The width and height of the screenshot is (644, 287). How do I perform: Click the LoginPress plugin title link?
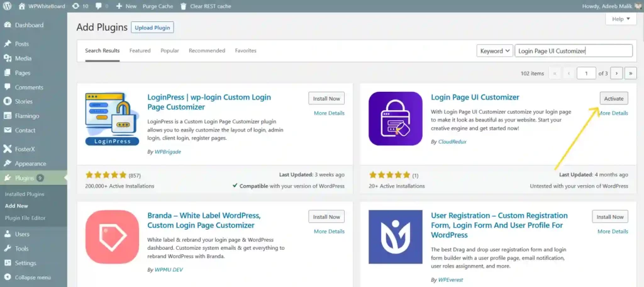tap(209, 102)
